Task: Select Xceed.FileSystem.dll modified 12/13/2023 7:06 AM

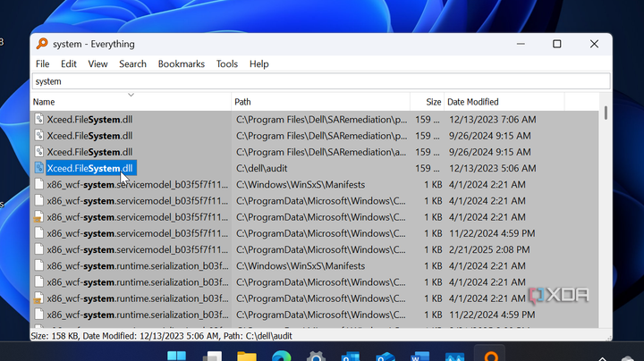Action: (x=89, y=119)
